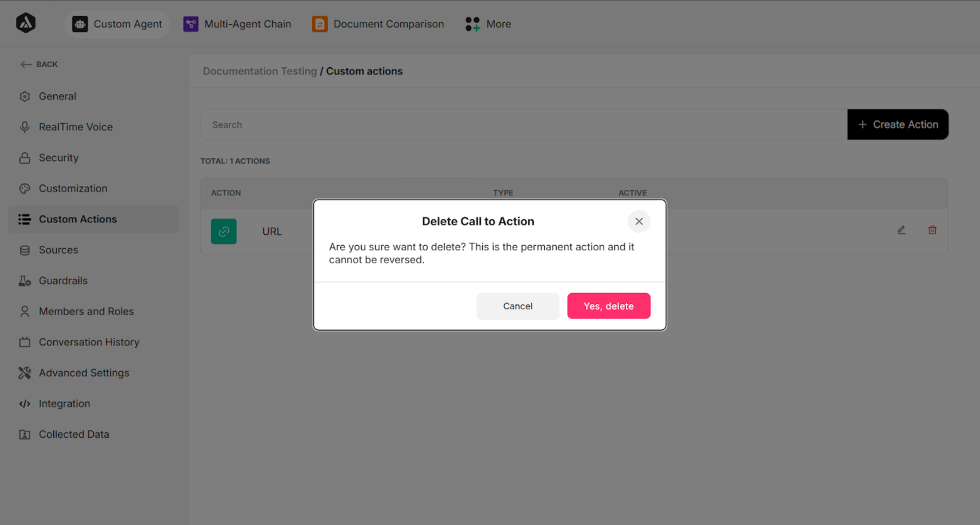This screenshot has height=525, width=980.
Task: Switch to the Multi-Agent Chain tab
Action: tap(237, 24)
